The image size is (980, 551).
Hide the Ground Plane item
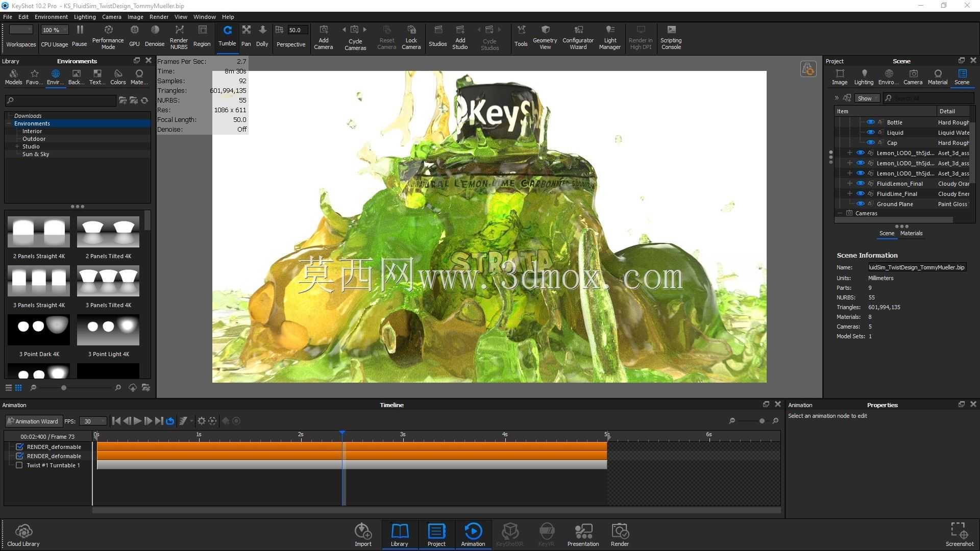click(861, 204)
